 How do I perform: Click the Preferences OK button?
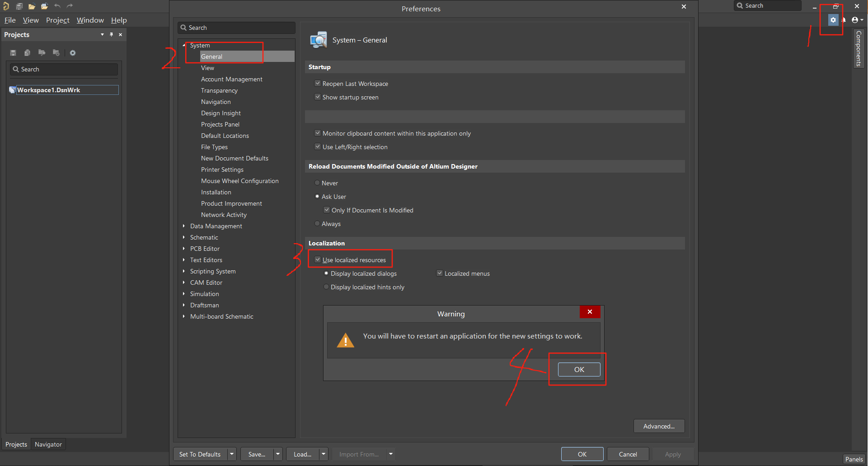click(582, 454)
